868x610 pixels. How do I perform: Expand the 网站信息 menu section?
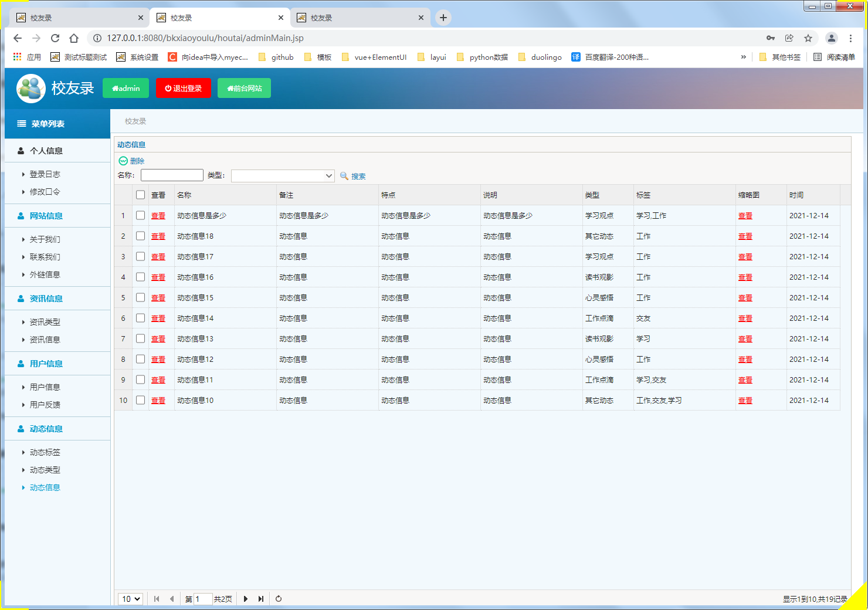tap(57, 216)
